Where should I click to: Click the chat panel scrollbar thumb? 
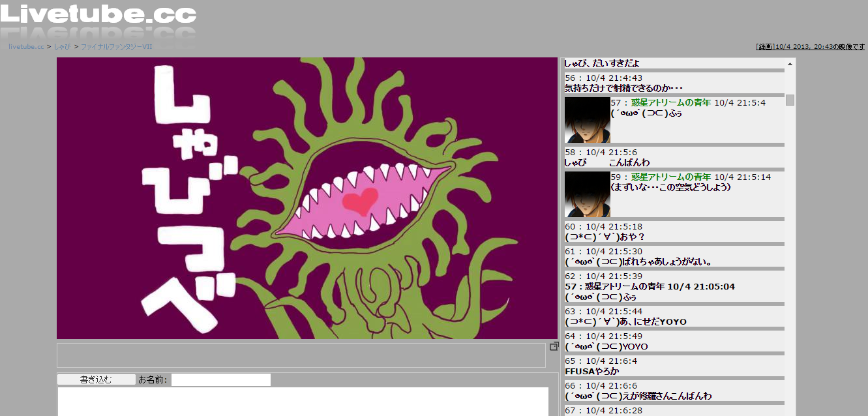click(x=790, y=100)
